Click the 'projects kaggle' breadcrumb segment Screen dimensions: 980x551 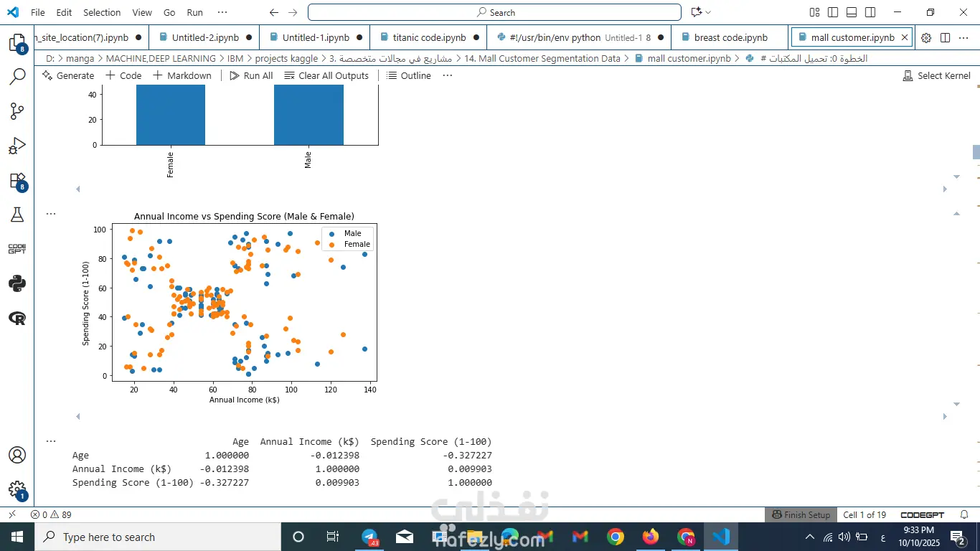[x=286, y=58]
